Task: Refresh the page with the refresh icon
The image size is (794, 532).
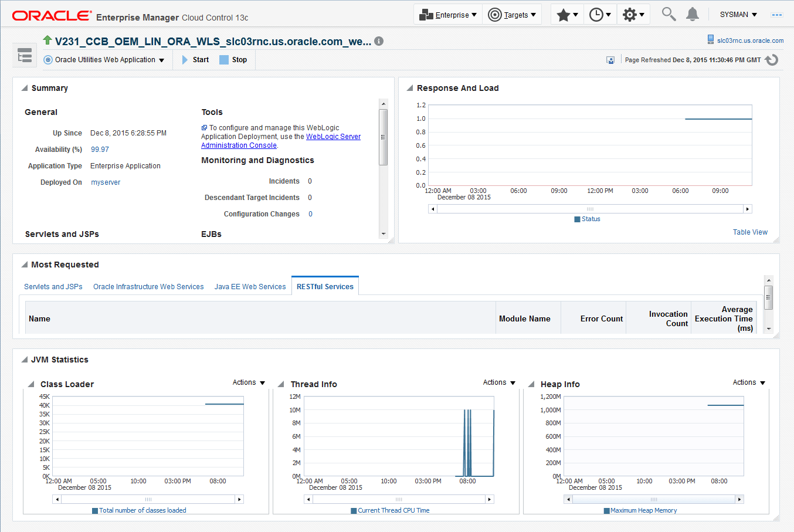Action: coord(772,60)
